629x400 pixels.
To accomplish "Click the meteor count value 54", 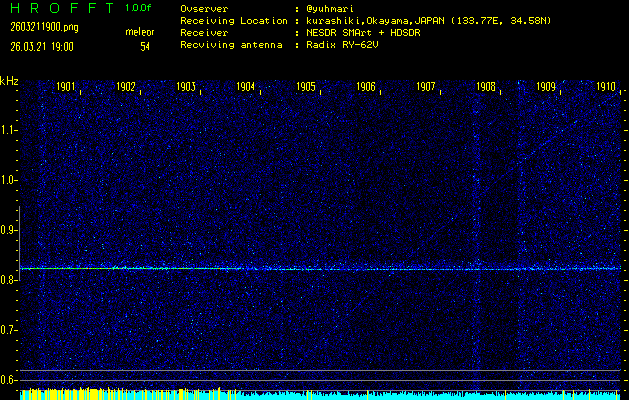I will pos(145,46).
